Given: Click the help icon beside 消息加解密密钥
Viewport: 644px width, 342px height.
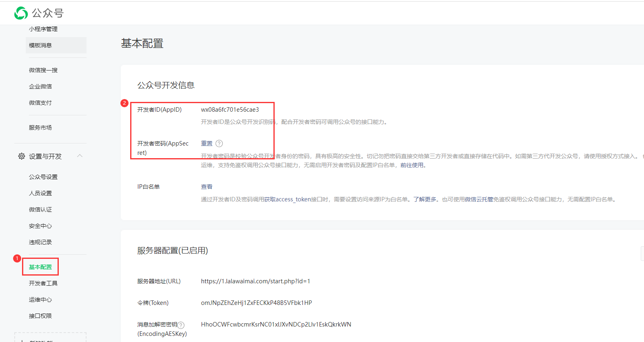Looking at the screenshot, I should (181, 325).
